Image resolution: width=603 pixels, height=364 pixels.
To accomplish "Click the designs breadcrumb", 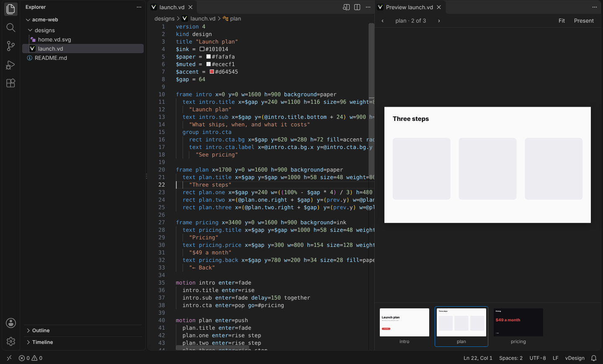I will 165,19.
